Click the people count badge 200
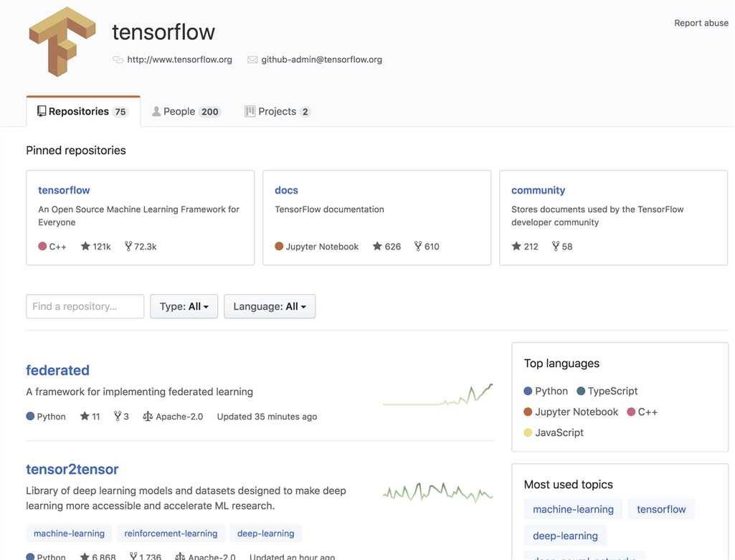 coord(209,112)
